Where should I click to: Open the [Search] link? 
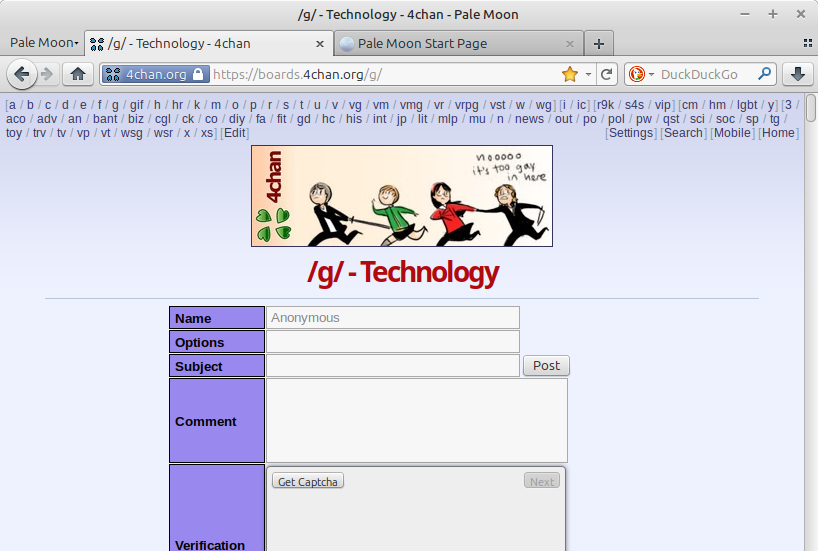click(x=683, y=133)
